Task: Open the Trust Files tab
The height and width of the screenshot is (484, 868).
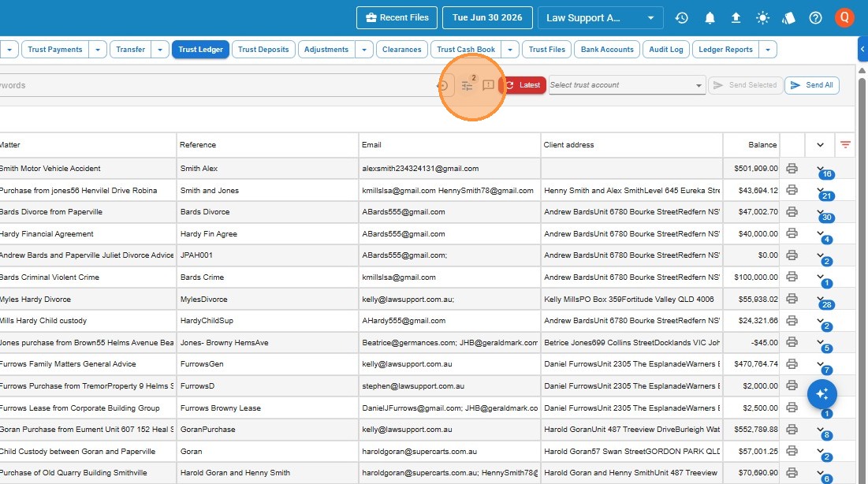Action: click(547, 50)
